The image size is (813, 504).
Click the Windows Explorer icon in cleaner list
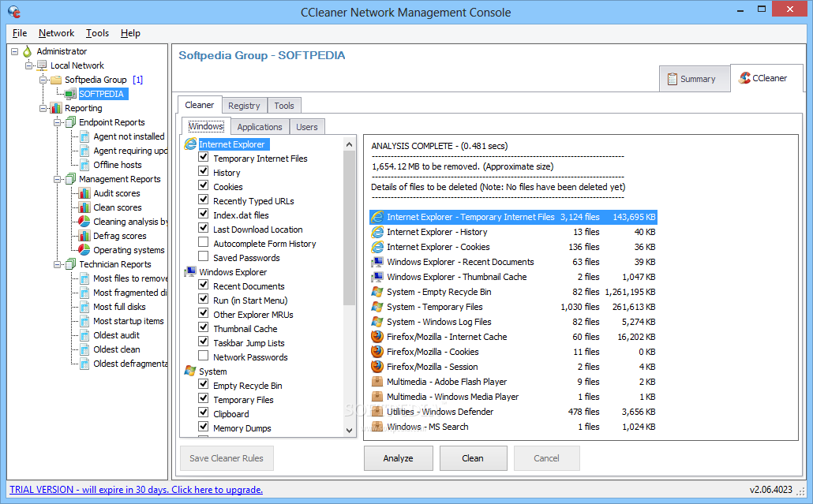click(x=190, y=272)
